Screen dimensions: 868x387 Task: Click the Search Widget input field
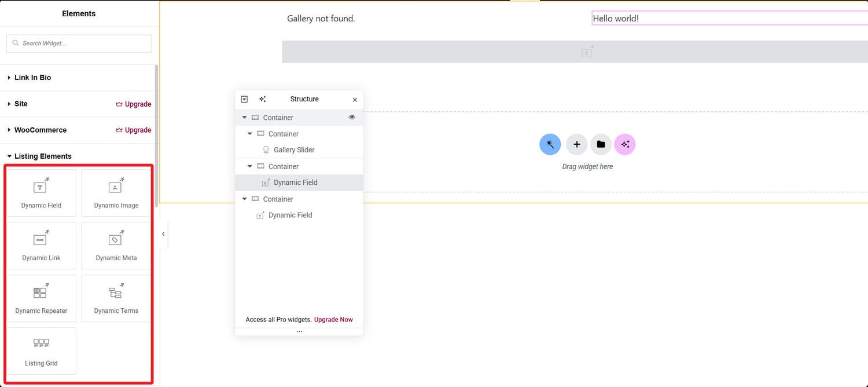(79, 43)
